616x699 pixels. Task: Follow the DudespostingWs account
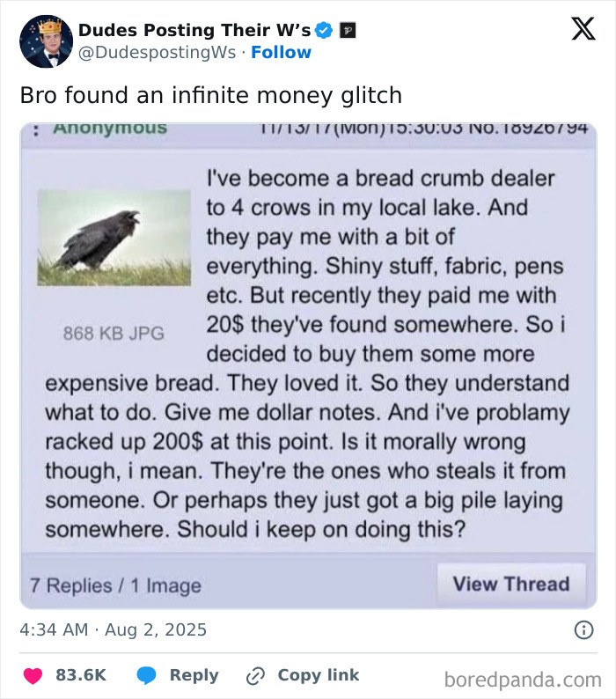click(x=281, y=52)
